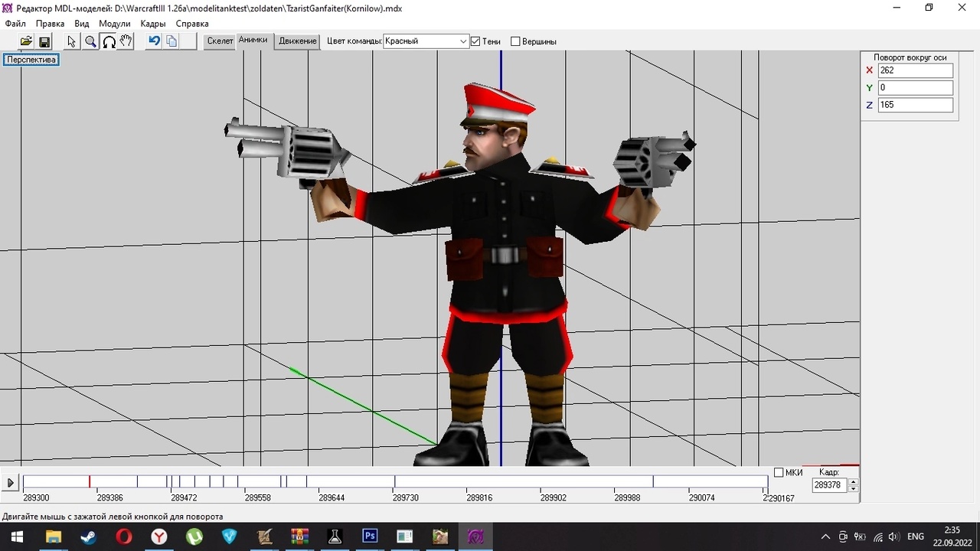Show hidden system tray icons
This screenshot has width=980, height=551.
pyautogui.click(x=825, y=536)
